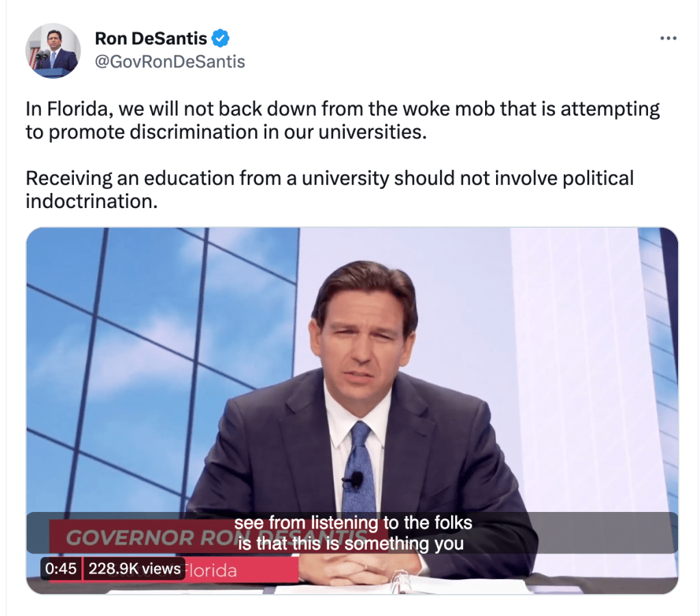Screen dimensions: 700x616
Task: Click the word 'indoctrination.' in the tweet
Action: [92, 201]
